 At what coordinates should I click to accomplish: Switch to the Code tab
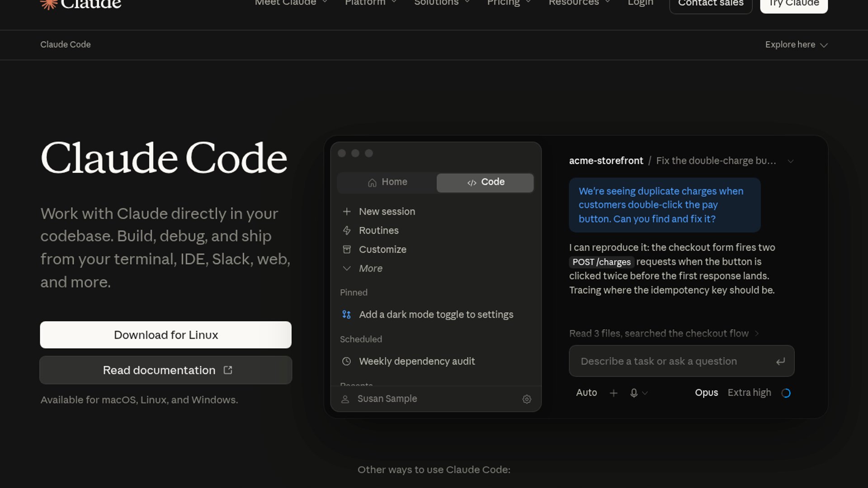(485, 182)
